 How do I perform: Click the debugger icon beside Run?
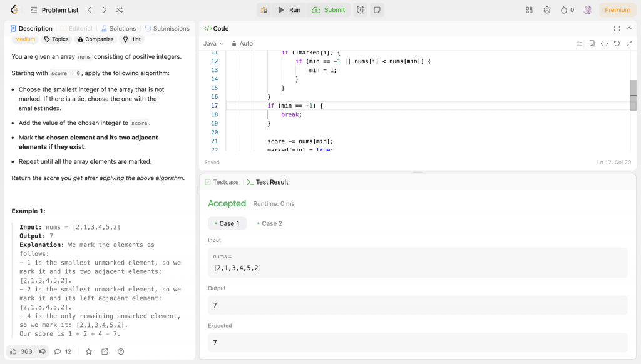[x=264, y=10]
